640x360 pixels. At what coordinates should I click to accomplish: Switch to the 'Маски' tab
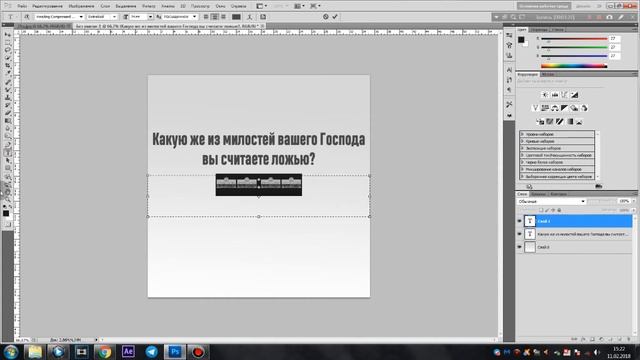tap(547, 74)
